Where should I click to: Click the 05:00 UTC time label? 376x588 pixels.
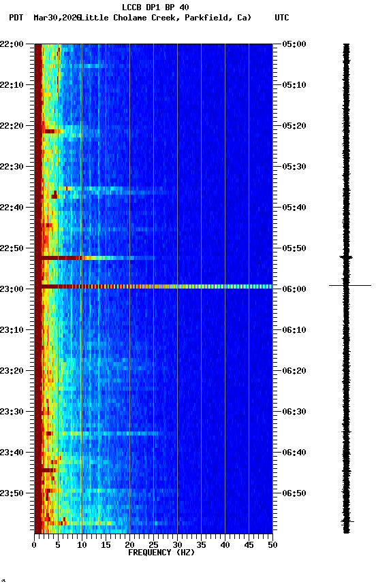coord(294,44)
